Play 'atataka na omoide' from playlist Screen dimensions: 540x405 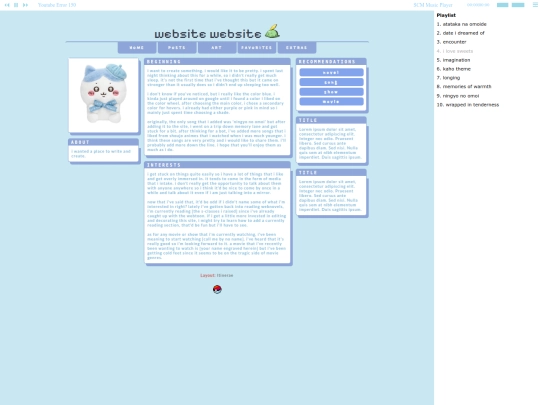pos(461,24)
